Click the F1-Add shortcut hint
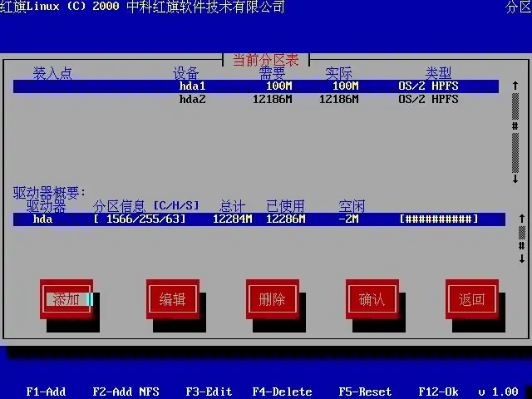The width and height of the screenshot is (532, 399). [47, 392]
